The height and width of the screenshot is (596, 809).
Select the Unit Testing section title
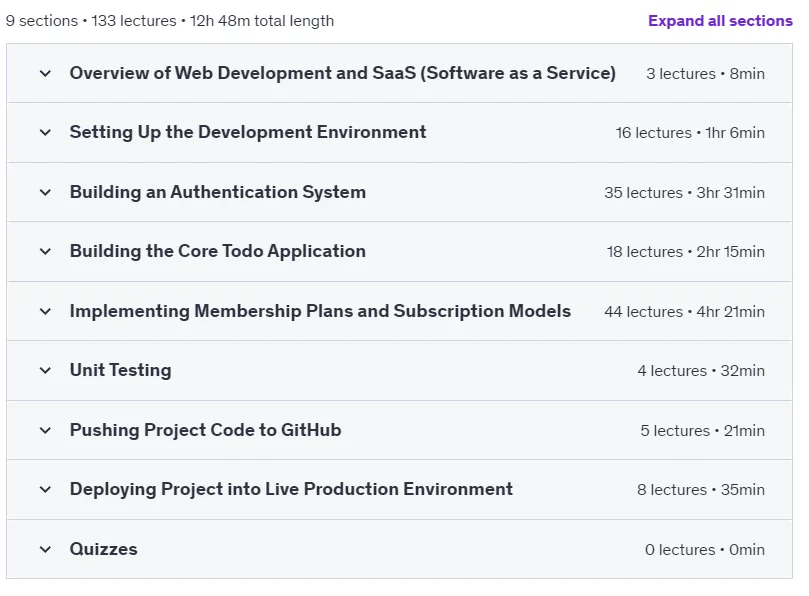[x=121, y=370]
